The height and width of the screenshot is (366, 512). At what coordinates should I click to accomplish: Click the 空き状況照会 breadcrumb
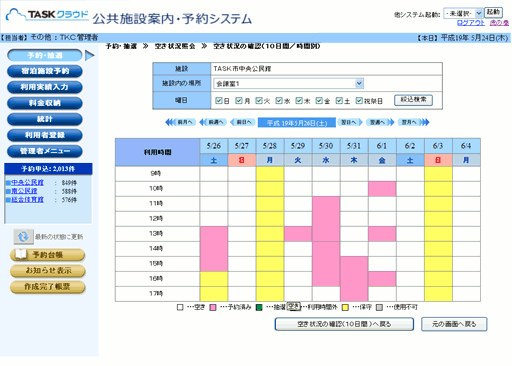(175, 46)
